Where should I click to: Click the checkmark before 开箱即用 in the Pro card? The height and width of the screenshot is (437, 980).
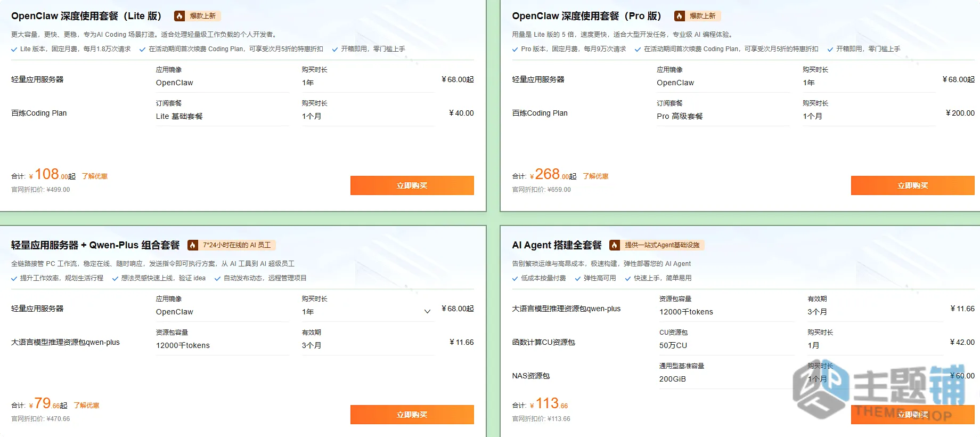point(830,50)
